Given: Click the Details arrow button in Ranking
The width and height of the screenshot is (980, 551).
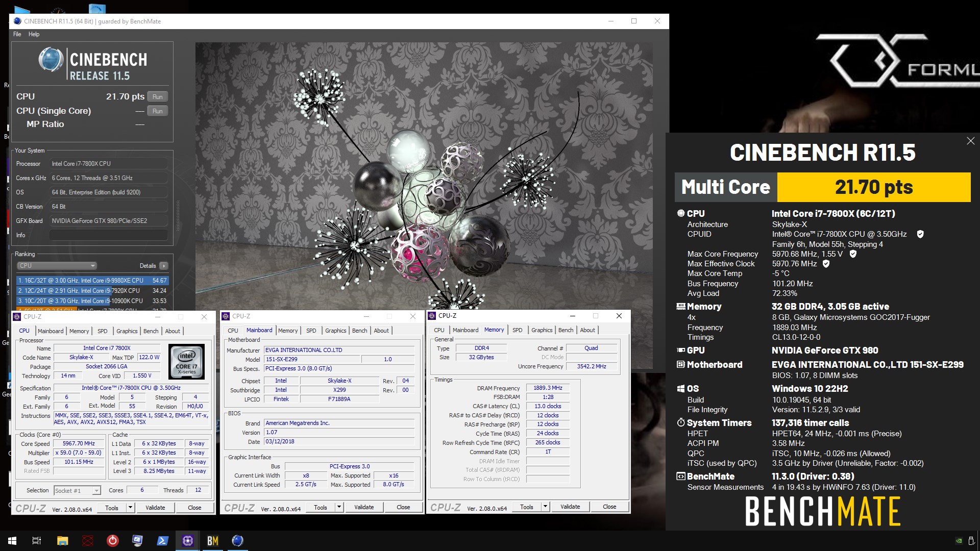Looking at the screenshot, I should coord(164,266).
